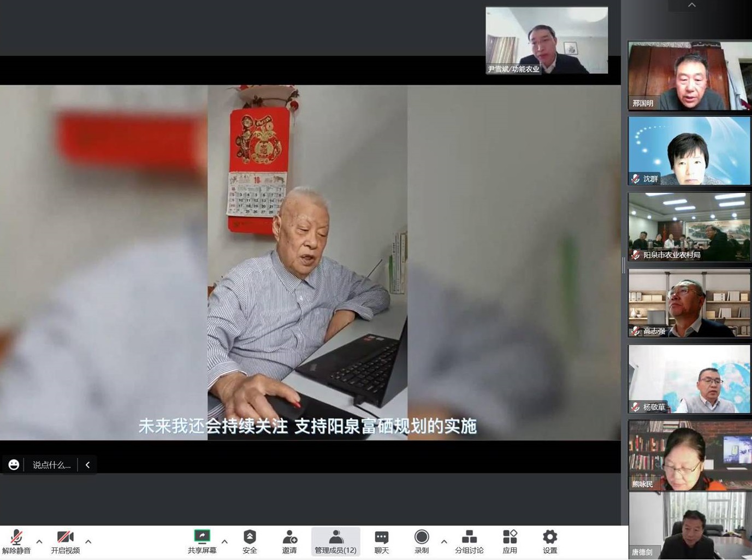Click the emoji smiley face icon
The image size is (752, 560).
tap(14, 465)
